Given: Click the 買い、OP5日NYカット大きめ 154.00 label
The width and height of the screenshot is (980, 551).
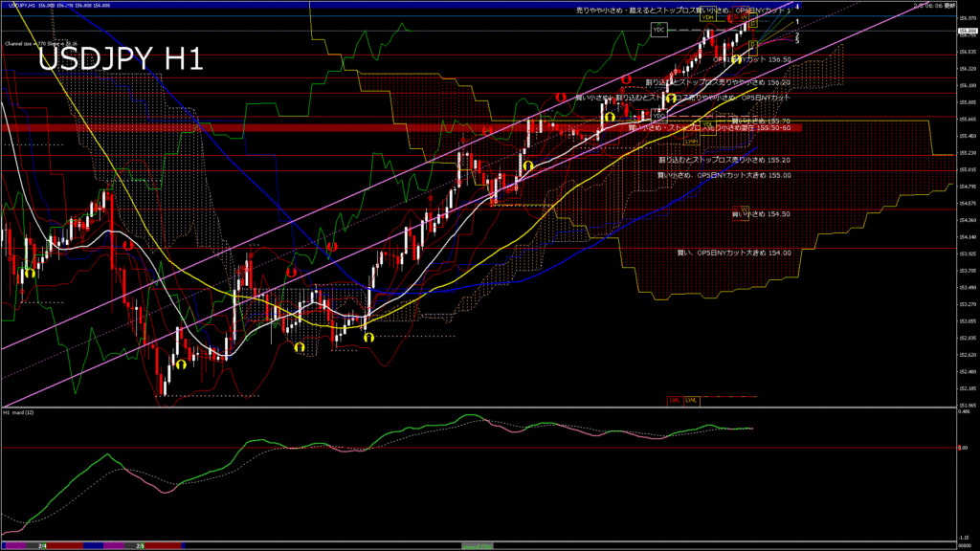Looking at the screenshot, I should point(734,253).
